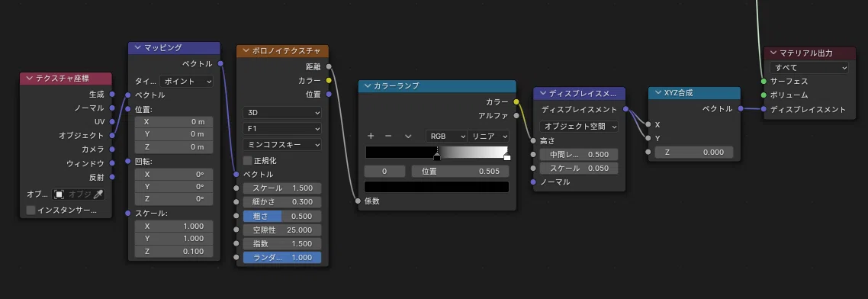Click the ベクトル output socket on XYZ合成
Viewport: 868px width, 299px height.
(741, 109)
